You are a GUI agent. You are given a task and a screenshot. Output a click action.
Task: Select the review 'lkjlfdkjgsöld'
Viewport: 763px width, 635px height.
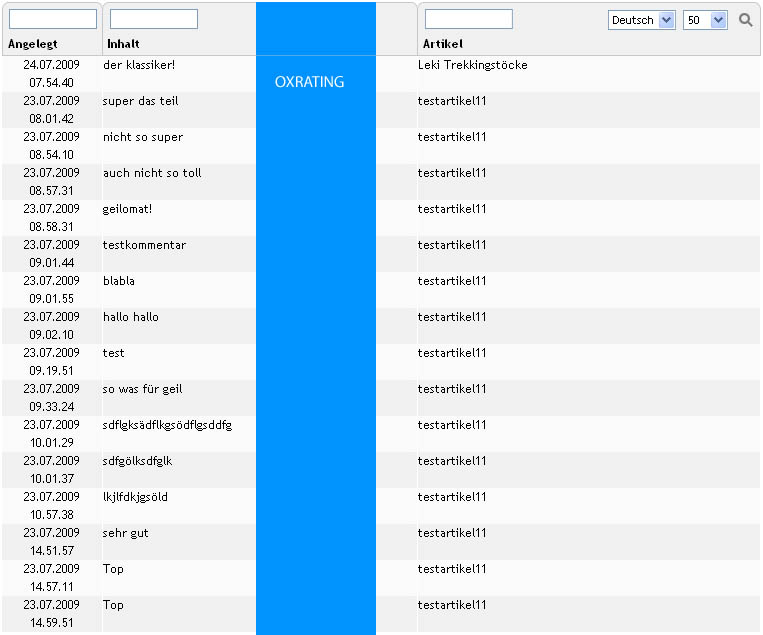point(135,497)
